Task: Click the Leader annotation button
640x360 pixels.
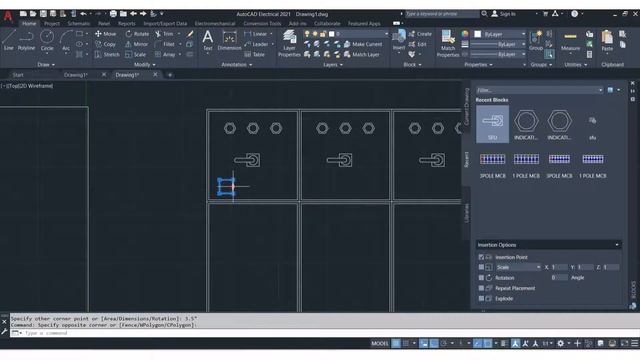Action: pos(256,44)
